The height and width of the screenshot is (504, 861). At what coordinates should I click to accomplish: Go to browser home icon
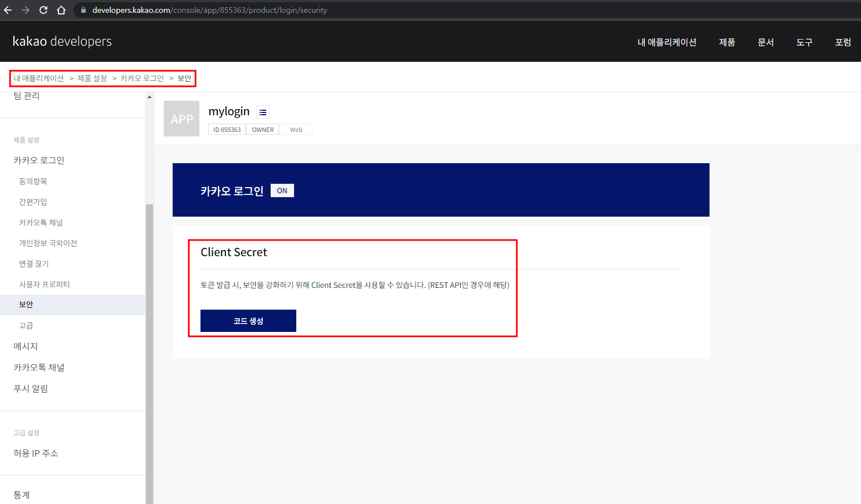click(61, 10)
